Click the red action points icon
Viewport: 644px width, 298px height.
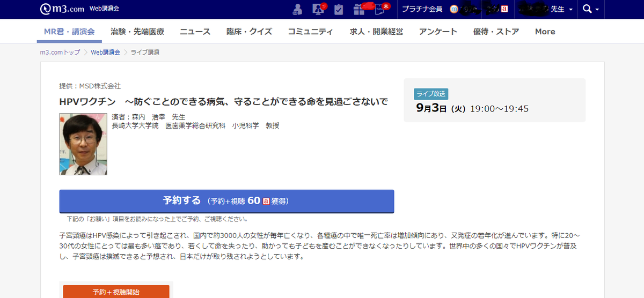(505, 9)
